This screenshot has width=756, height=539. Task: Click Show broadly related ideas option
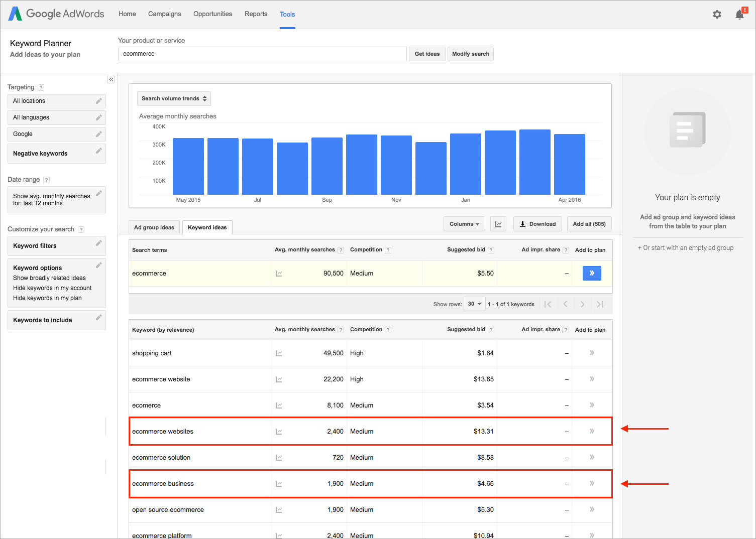[x=49, y=278]
